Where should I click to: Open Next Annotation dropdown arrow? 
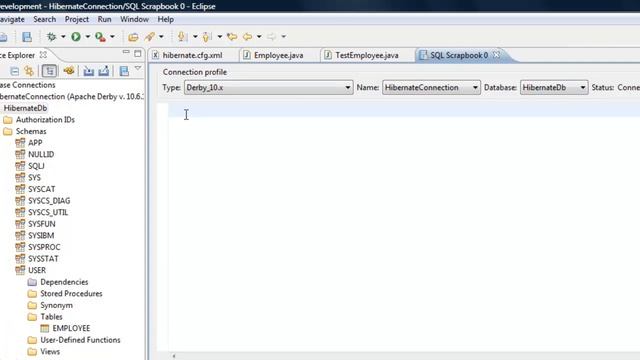point(195,37)
